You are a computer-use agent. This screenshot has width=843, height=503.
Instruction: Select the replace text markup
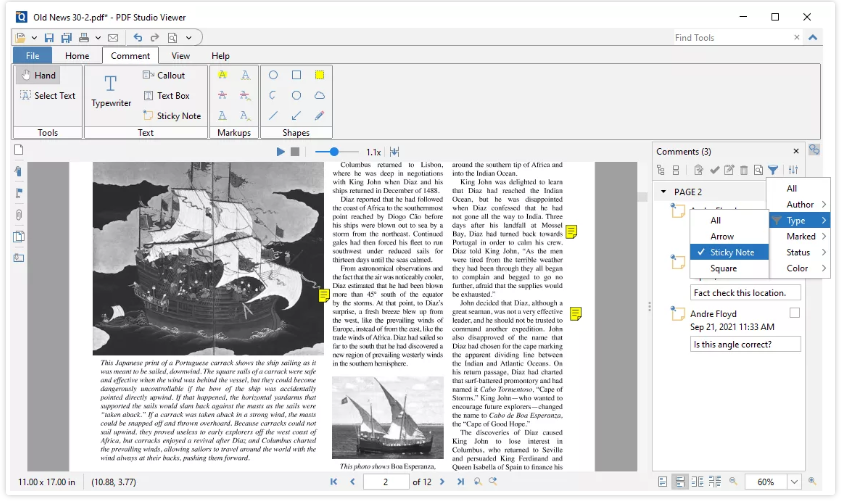[x=245, y=96]
